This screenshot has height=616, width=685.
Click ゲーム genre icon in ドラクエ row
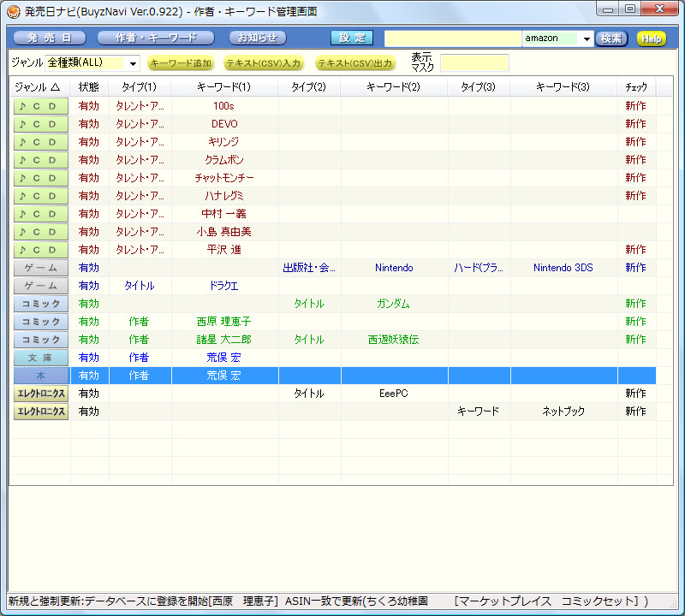pyautogui.click(x=40, y=286)
